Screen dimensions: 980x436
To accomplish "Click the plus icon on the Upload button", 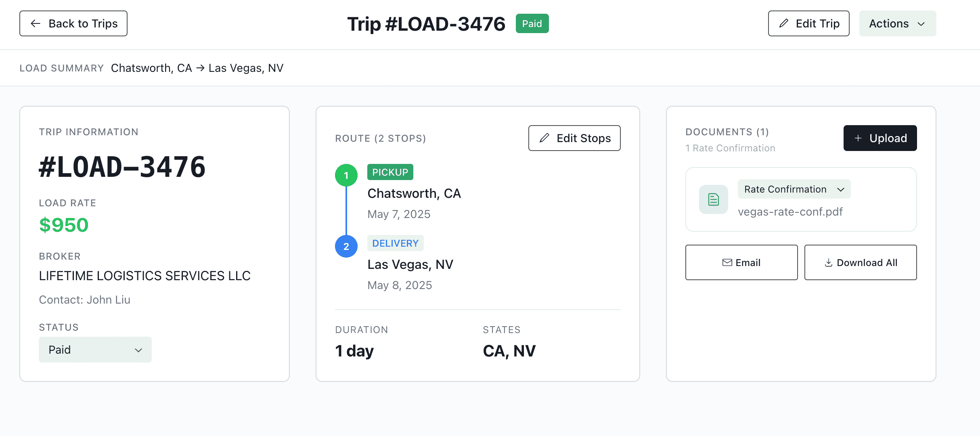I will (x=857, y=138).
